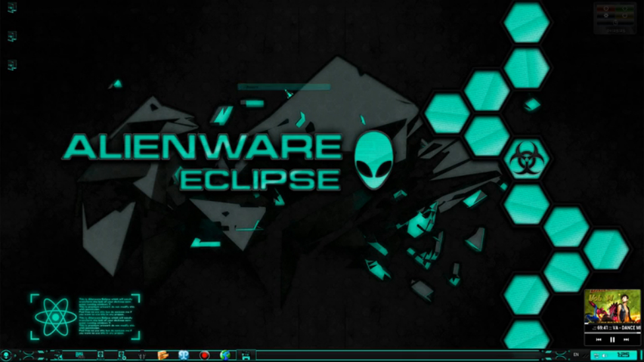Skip to next track in music widget

626,340
